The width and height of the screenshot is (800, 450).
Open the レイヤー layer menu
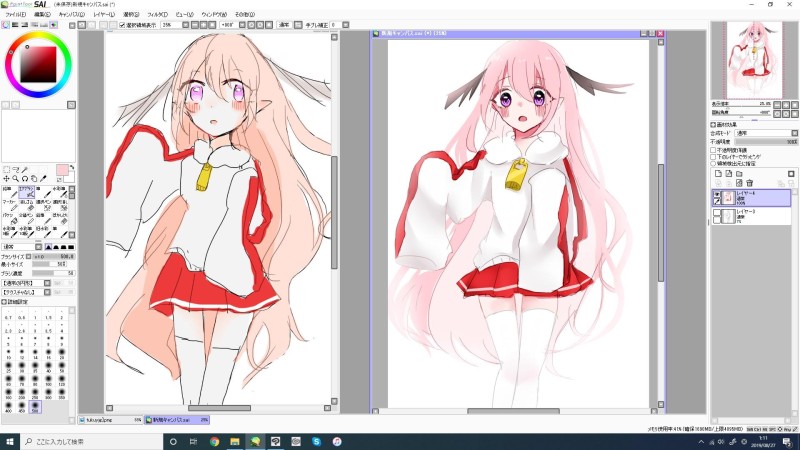pyautogui.click(x=104, y=14)
